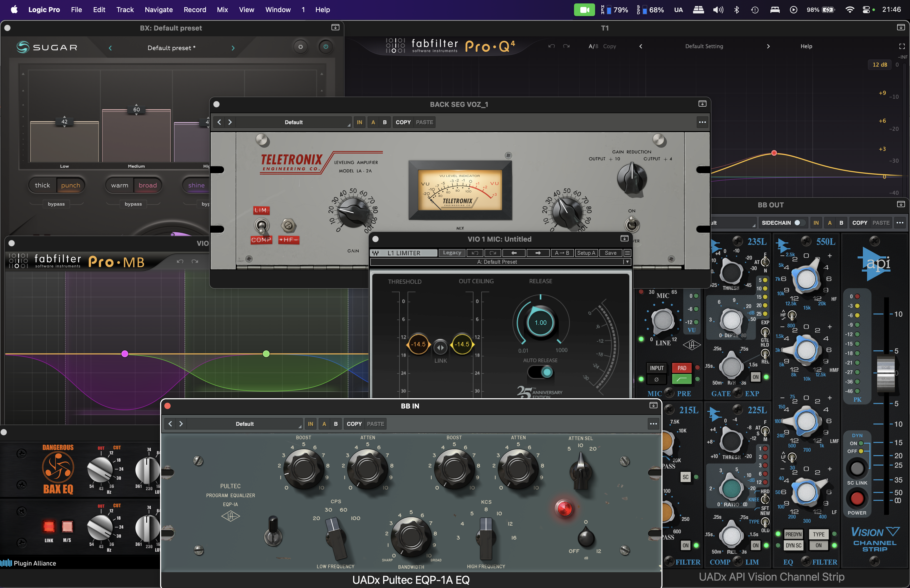Load the previous preset arrow in L1 Limiter
Viewport: 910px width, 588px height.
[x=514, y=253]
